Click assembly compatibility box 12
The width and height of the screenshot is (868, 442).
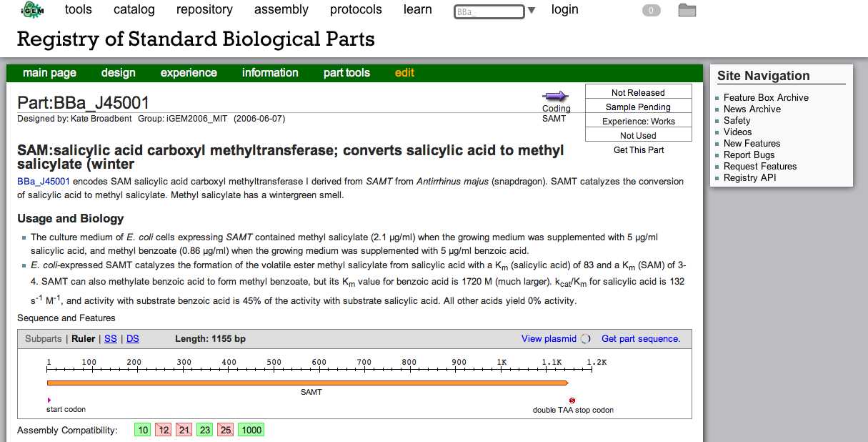pos(164,430)
